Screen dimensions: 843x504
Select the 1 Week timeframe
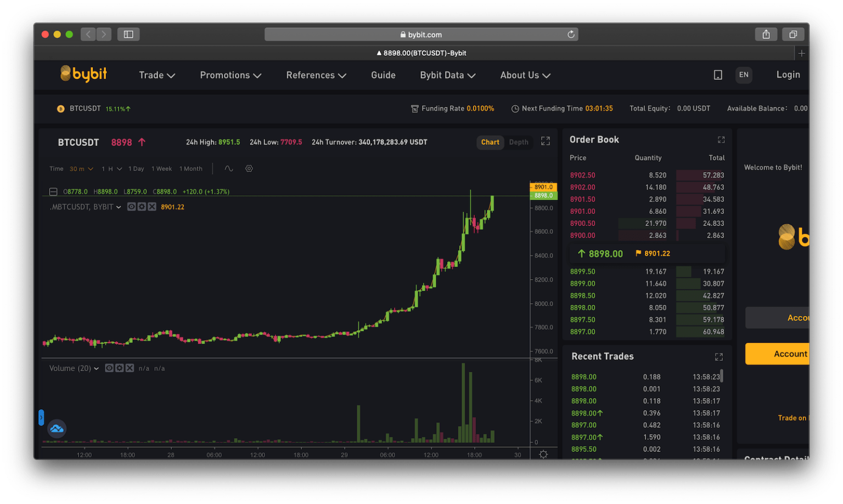pyautogui.click(x=161, y=168)
